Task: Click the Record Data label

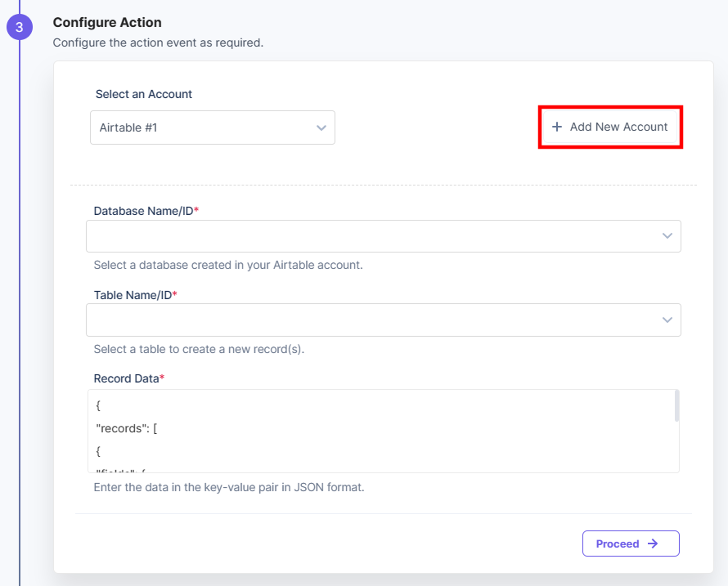Action: 129,378
